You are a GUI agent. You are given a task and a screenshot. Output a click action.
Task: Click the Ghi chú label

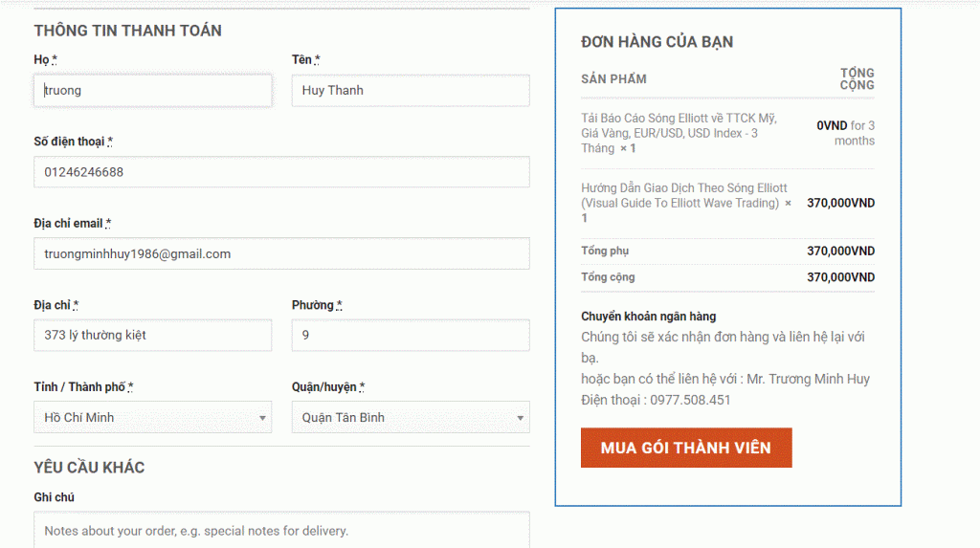click(x=54, y=497)
